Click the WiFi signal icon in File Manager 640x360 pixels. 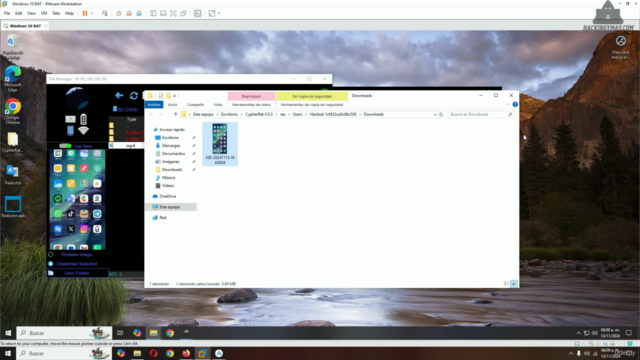(83, 130)
